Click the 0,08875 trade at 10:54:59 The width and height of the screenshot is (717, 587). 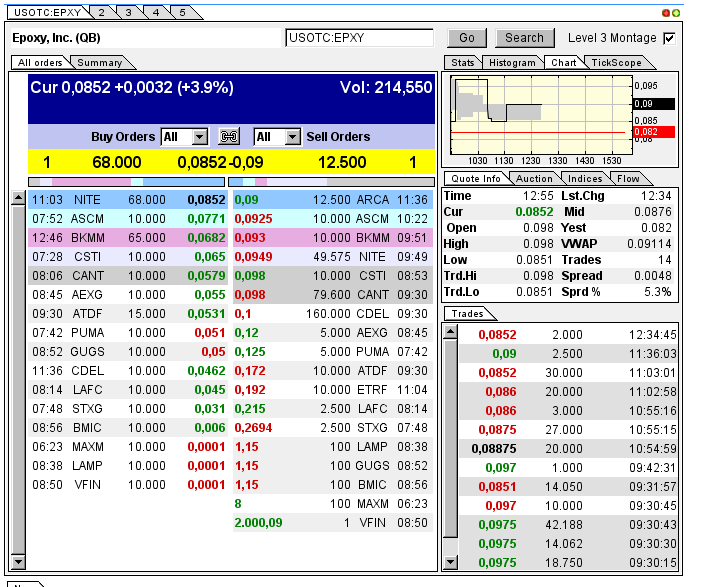[x=568, y=449]
